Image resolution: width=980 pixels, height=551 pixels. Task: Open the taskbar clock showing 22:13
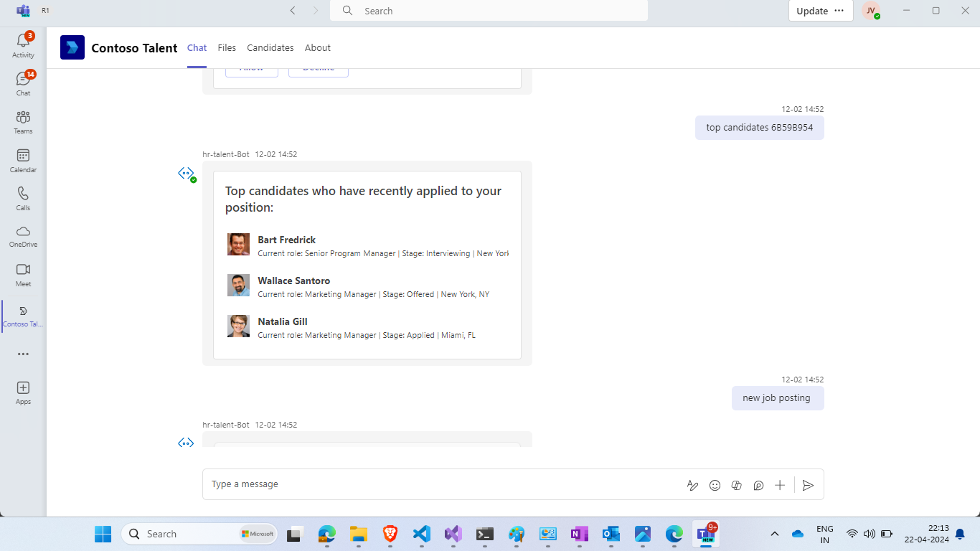(x=927, y=534)
